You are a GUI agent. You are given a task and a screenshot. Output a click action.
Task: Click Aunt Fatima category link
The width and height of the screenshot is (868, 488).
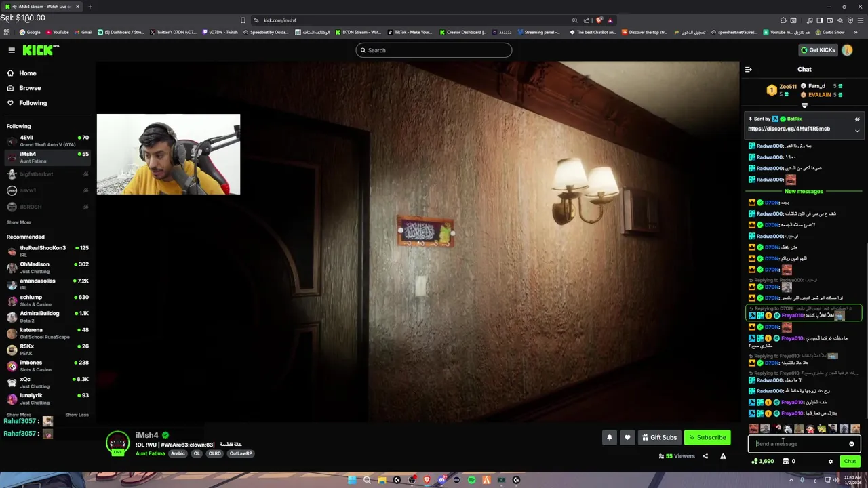(150, 453)
